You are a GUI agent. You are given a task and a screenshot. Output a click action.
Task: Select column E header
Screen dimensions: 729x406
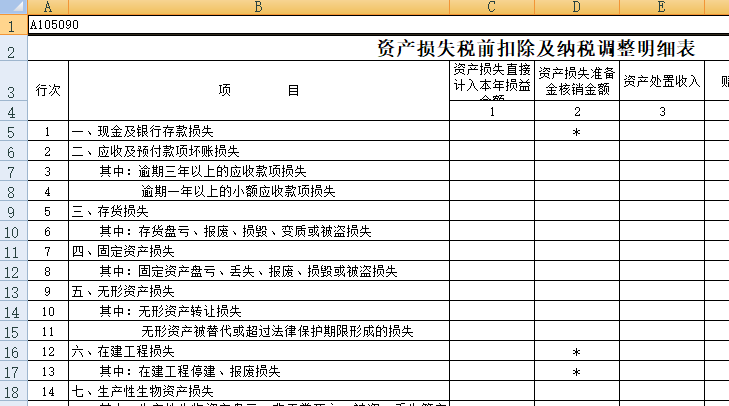click(662, 7)
